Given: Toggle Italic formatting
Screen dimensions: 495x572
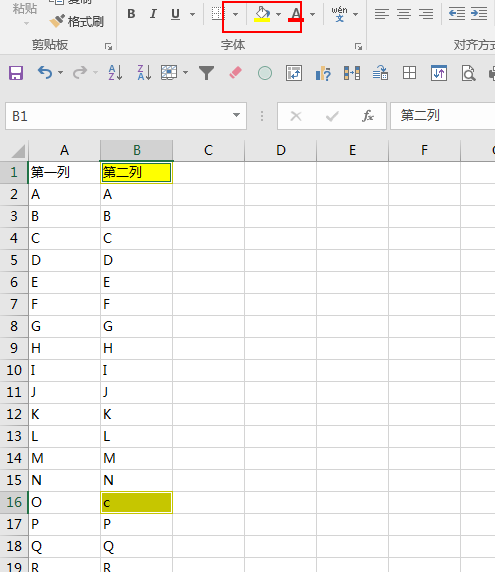Looking at the screenshot, I should 153,14.
